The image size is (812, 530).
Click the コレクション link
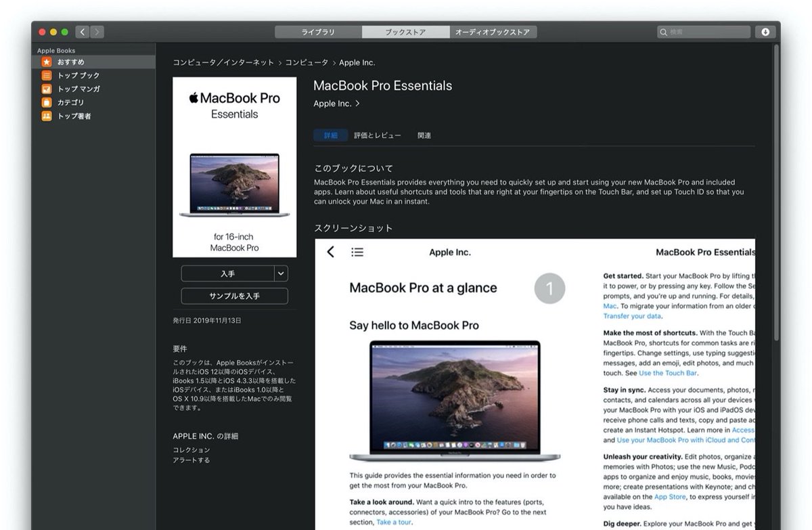click(x=191, y=450)
